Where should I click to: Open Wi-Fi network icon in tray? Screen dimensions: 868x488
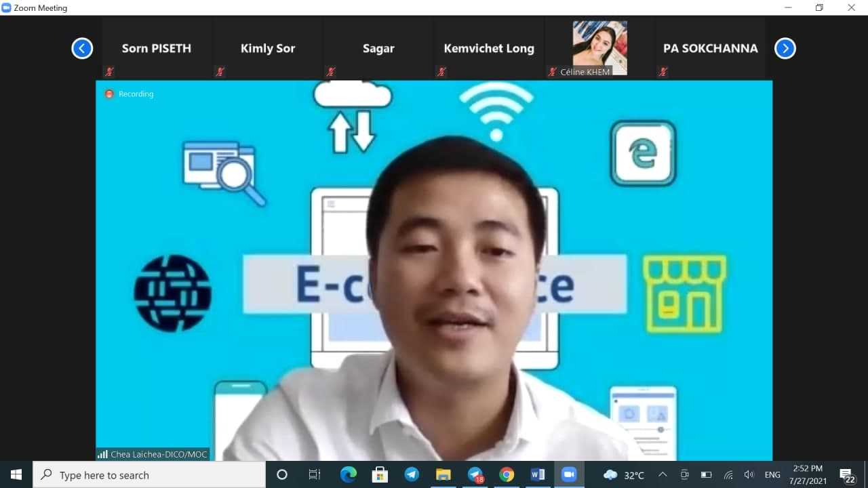728,474
